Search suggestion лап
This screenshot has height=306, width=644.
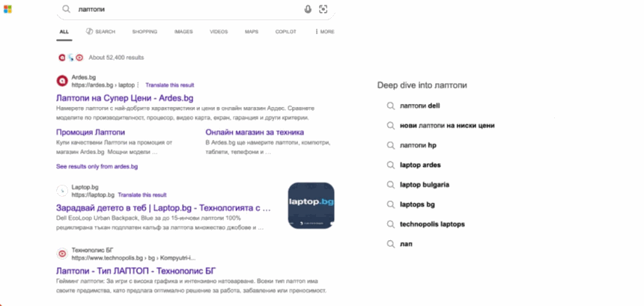[x=406, y=244]
